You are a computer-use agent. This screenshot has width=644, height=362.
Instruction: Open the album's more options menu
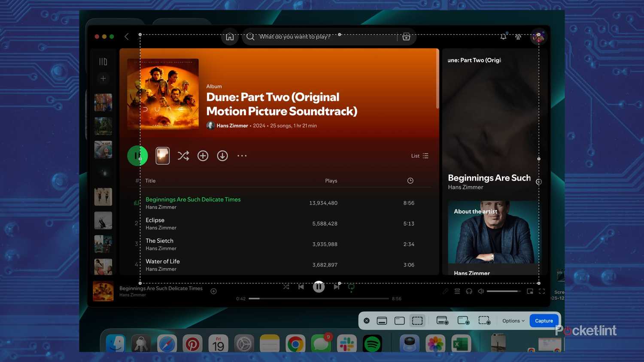242,155
